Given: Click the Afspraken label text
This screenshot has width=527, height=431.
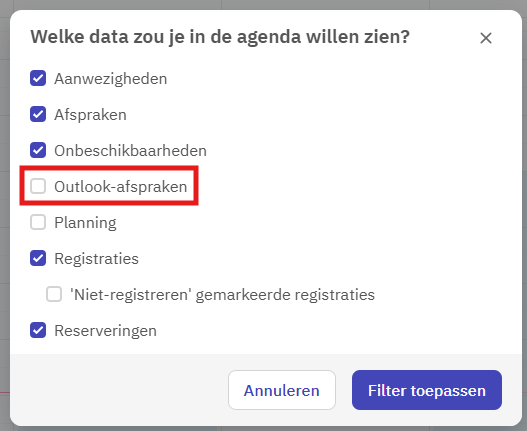Looking at the screenshot, I should [90, 115].
